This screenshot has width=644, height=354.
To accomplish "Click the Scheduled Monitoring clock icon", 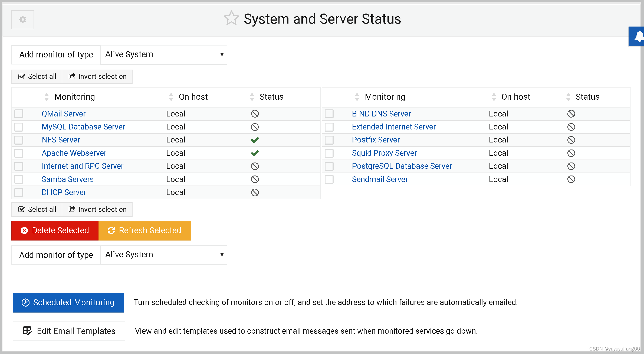I will pyautogui.click(x=25, y=303).
